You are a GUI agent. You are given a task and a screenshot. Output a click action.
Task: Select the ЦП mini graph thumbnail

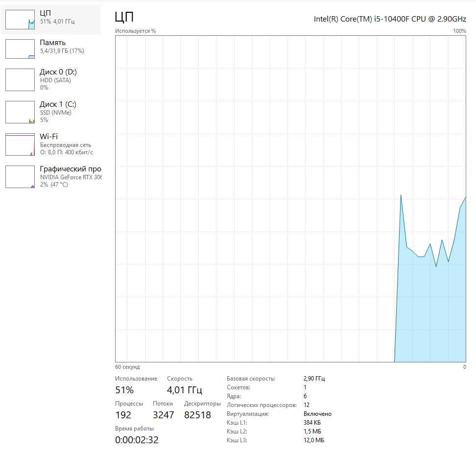pyautogui.click(x=20, y=20)
